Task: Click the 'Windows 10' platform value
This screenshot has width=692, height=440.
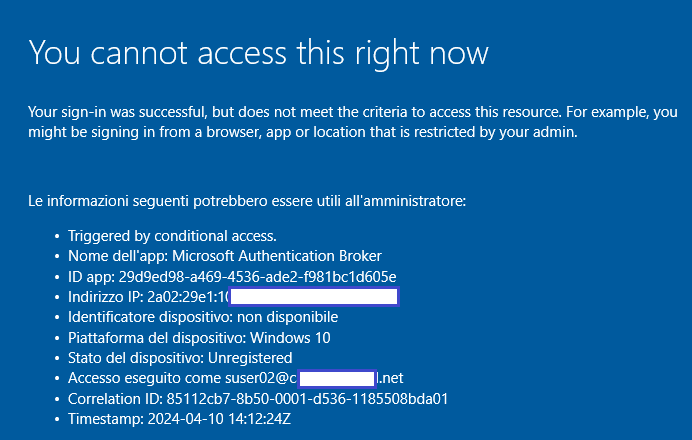Action: (290, 338)
